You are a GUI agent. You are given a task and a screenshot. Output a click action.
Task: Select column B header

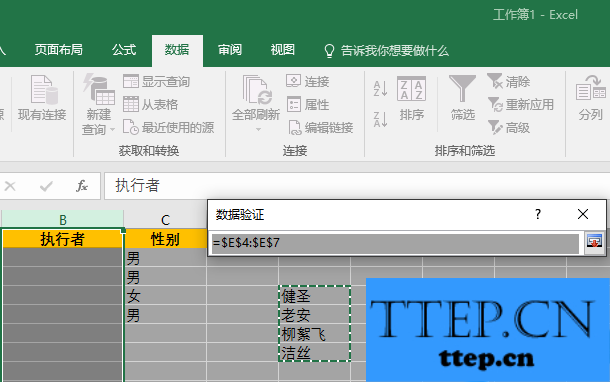63,219
